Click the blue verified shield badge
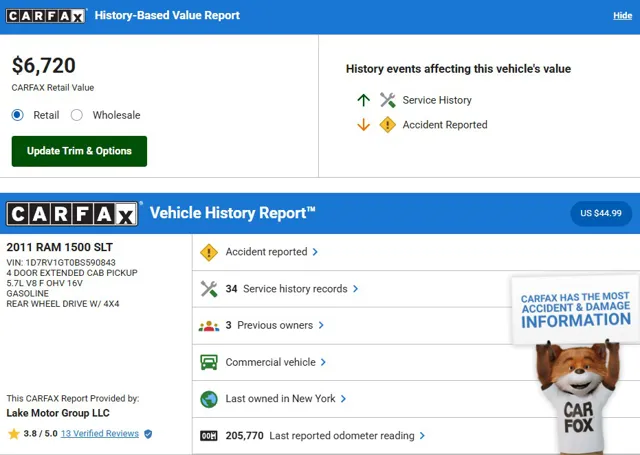Image resolution: width=640 pixels, height=455 pixels. 148,434
